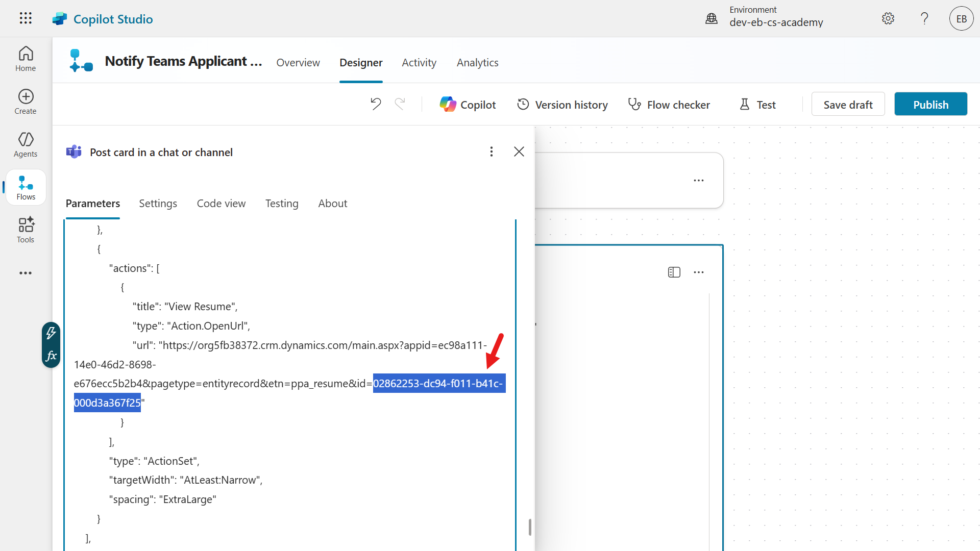Go to Home in sidebar

(26, 59)
